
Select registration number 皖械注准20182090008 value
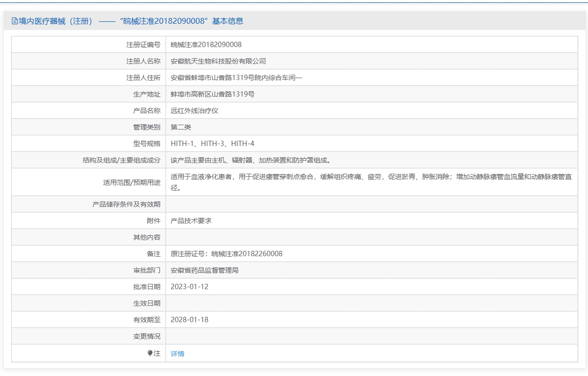206,45
